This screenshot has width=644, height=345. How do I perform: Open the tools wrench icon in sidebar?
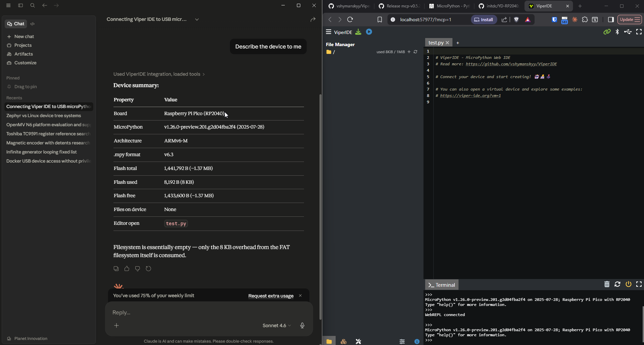358,341
